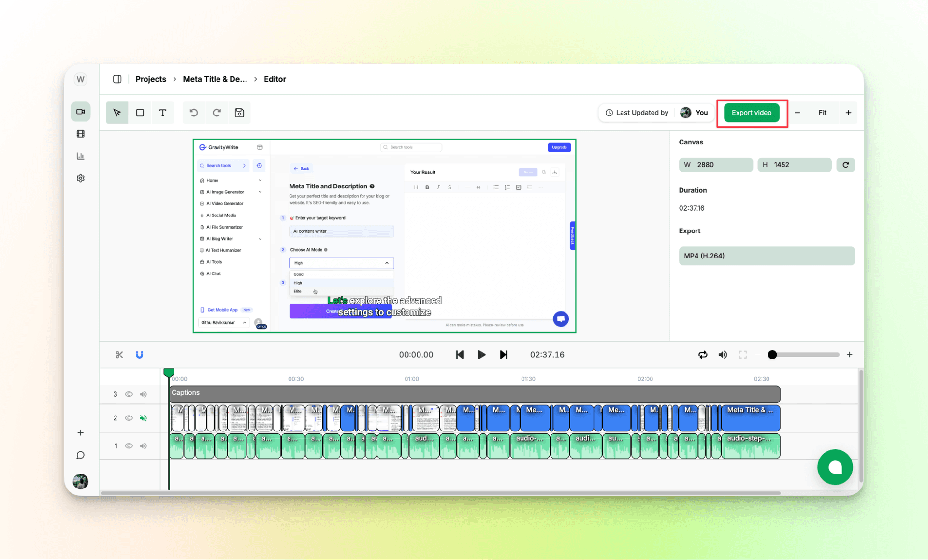
Task: Click the canvas width field showing 2880
Action: pyautogui.click(x=715, y=164)
